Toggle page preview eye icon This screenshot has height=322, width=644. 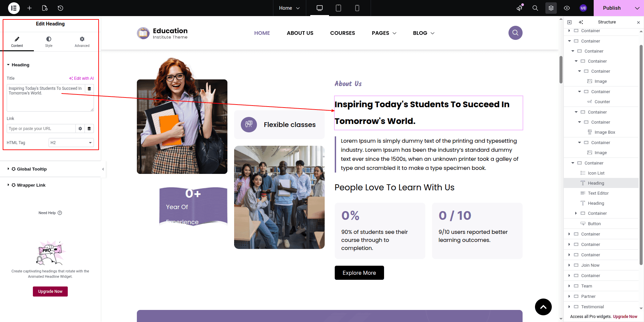(x=567, y=8)
